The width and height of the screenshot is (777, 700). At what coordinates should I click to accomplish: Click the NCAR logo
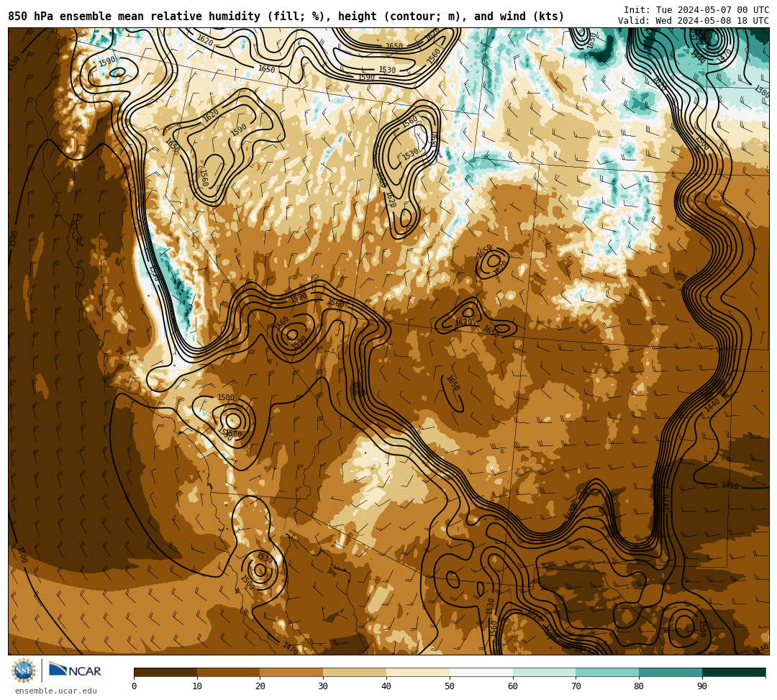point(75,671)
